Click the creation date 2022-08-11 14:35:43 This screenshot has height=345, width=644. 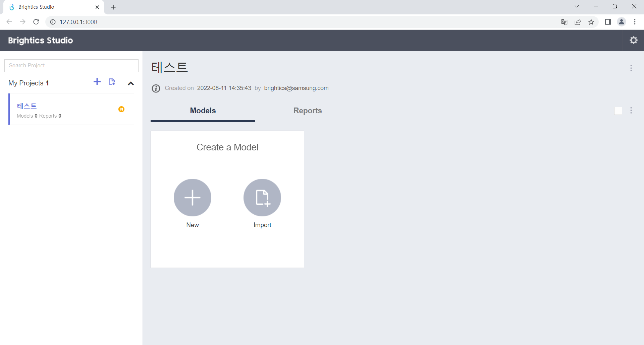coord(224,88)
